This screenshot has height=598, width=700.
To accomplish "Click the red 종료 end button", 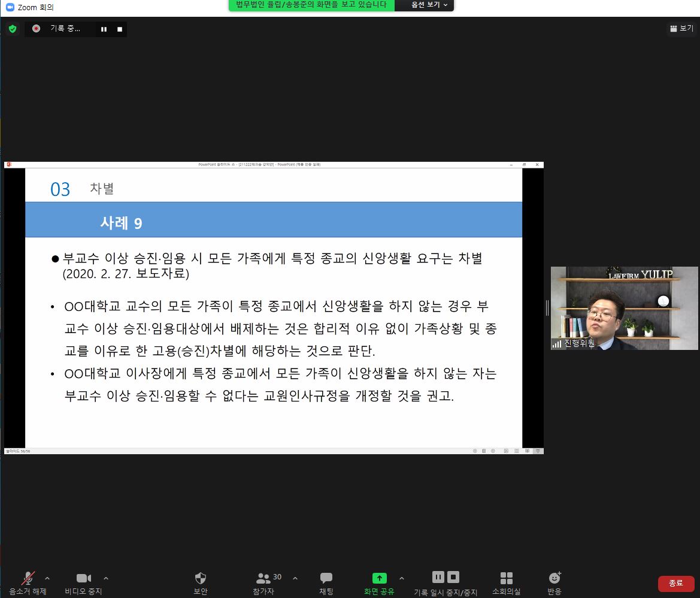I will pyautogui.click(x=675, y=583).
